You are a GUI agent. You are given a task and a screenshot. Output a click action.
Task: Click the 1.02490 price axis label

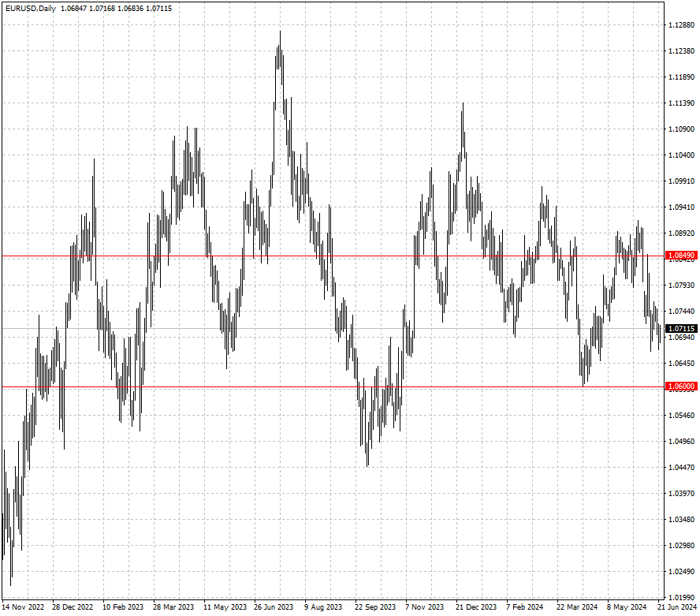tap(681, 571)
